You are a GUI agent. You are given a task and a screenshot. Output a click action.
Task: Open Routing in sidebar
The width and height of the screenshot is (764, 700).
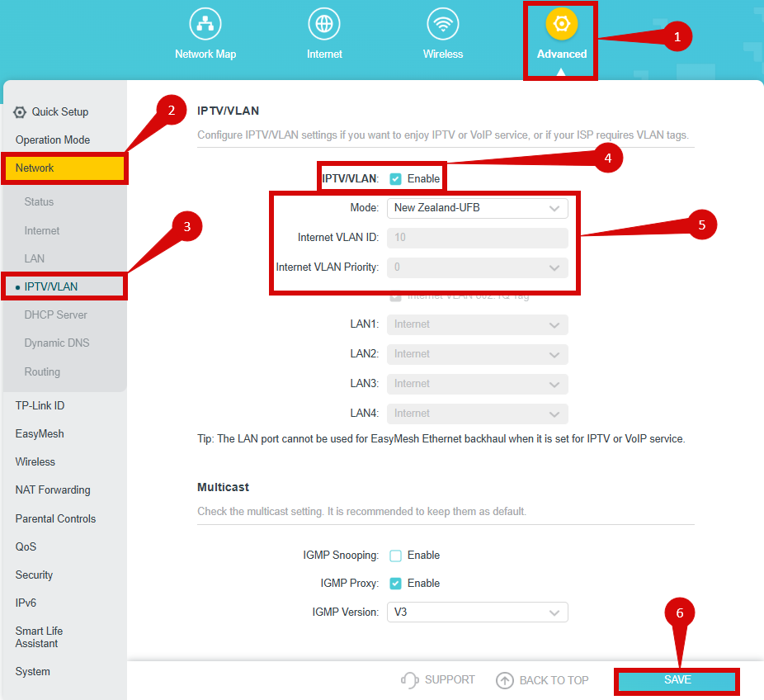tap(42, 372)
